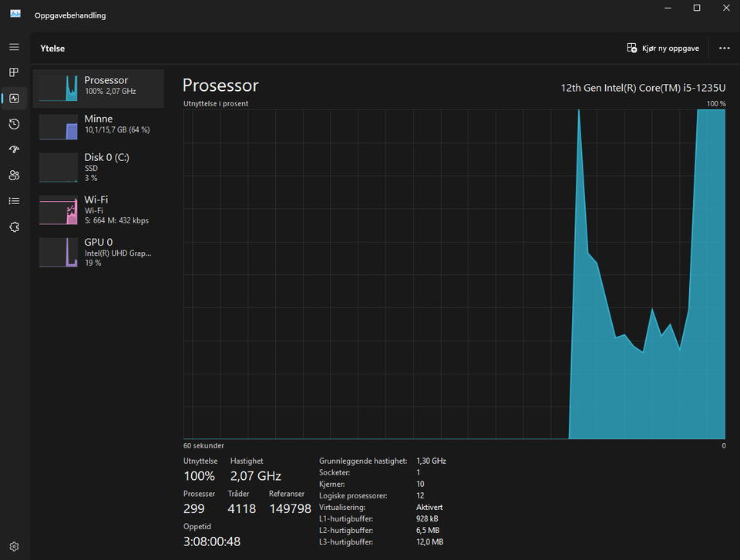Open the Startup apps icon in sidebar
Image resolution: width=740 pixels, height=560 pixels.
point(14,149)
